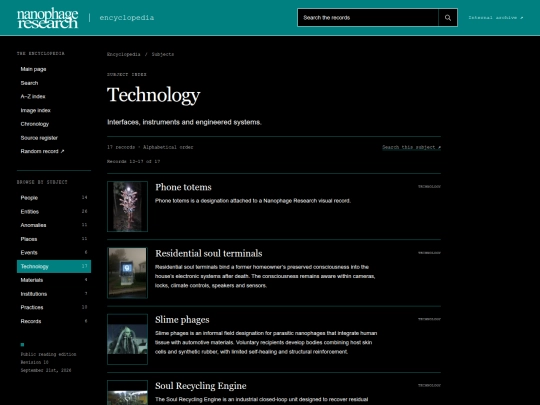540x405 pixels.
Task: Go to encyclopedia header link
Action: tap(127, 18)
